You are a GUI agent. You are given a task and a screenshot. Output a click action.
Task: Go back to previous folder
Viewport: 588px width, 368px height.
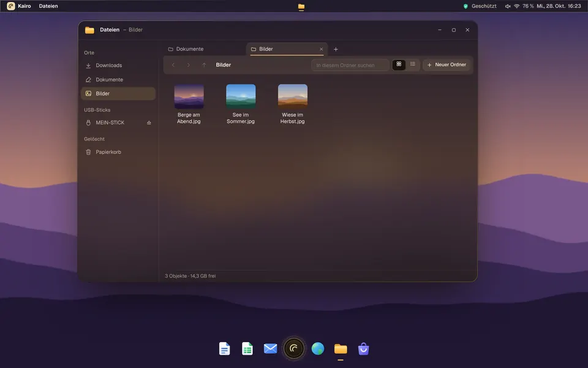tap(173, 65)
